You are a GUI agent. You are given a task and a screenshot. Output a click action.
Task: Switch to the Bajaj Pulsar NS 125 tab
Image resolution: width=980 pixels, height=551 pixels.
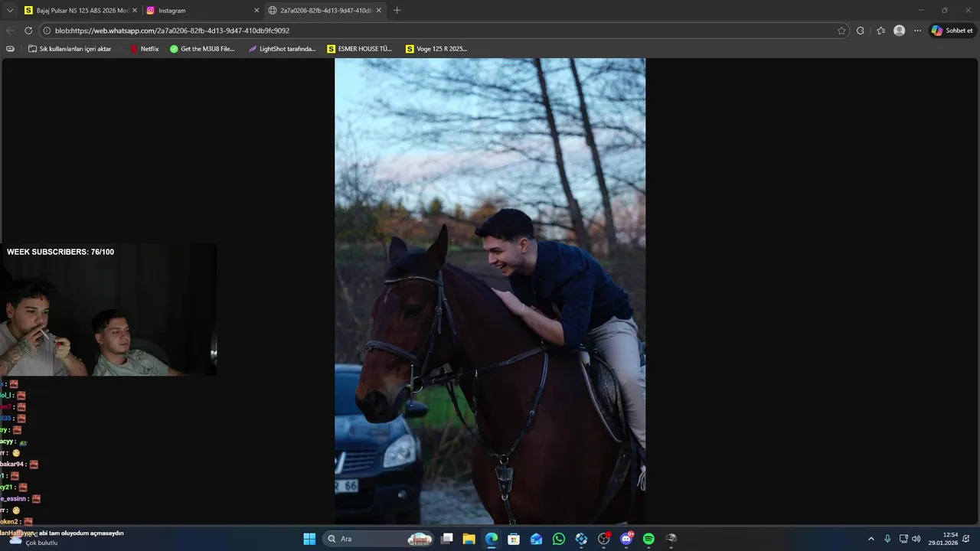point(80,11)
